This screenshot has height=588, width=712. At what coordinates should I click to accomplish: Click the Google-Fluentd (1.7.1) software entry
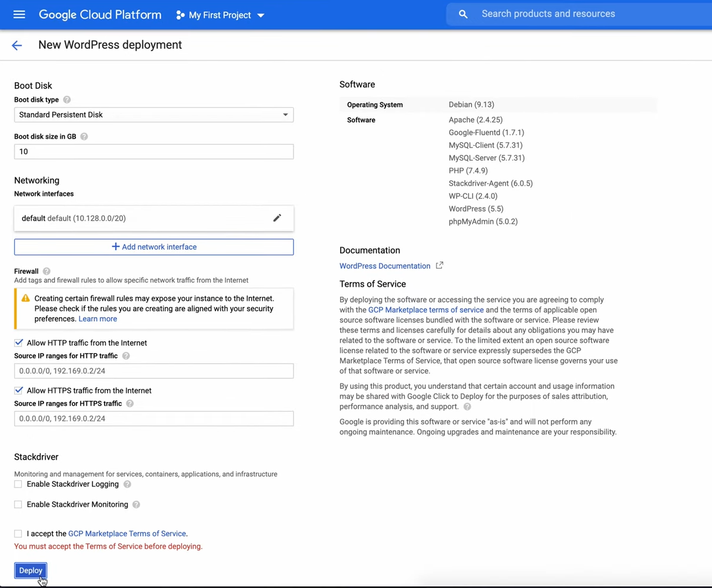486,133
